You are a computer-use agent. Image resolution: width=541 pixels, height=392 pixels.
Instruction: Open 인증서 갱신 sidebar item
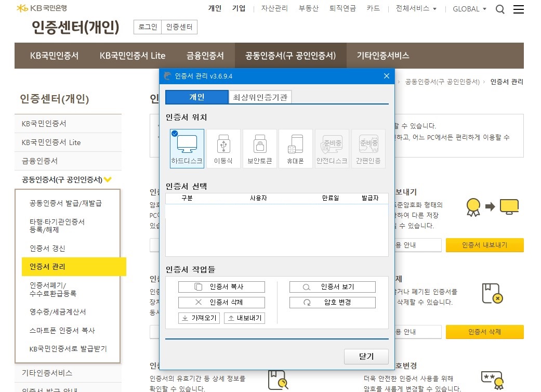pos(47,249)
